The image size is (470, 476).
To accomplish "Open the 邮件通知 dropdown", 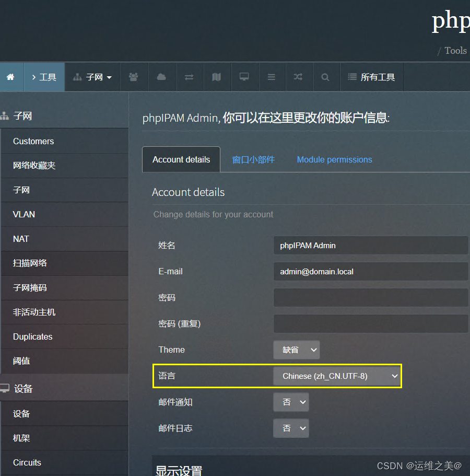I will click(x=291, y=402).
